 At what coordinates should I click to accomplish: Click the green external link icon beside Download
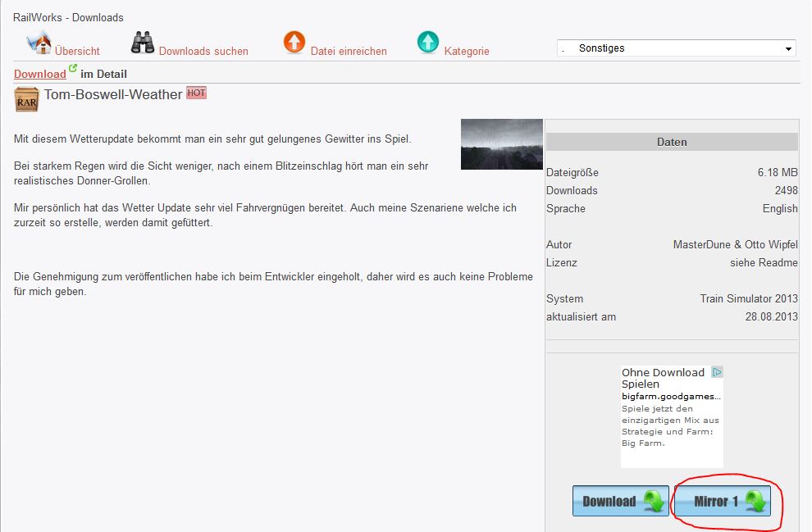(x=73, y=68)
